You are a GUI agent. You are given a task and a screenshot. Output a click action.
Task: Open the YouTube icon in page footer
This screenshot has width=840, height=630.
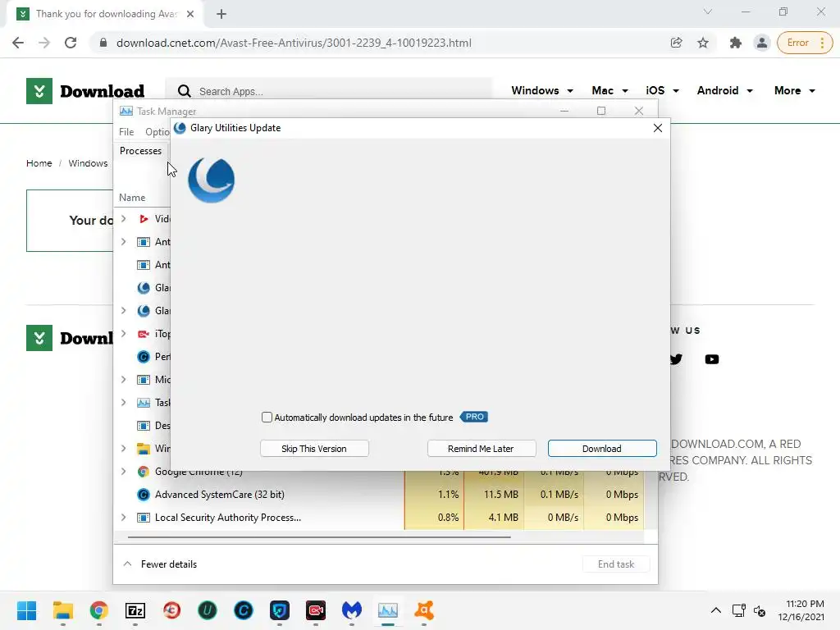coord(711,359)
